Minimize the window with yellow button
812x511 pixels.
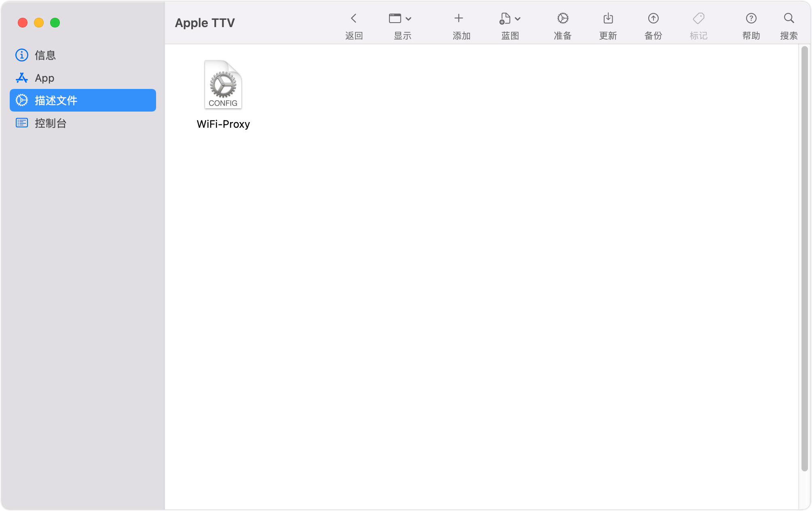pyautogui.click(x=39, y=23)
